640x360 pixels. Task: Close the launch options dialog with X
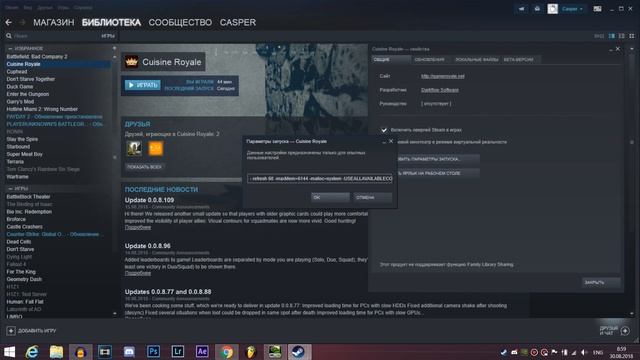click(x=391, y=141)
